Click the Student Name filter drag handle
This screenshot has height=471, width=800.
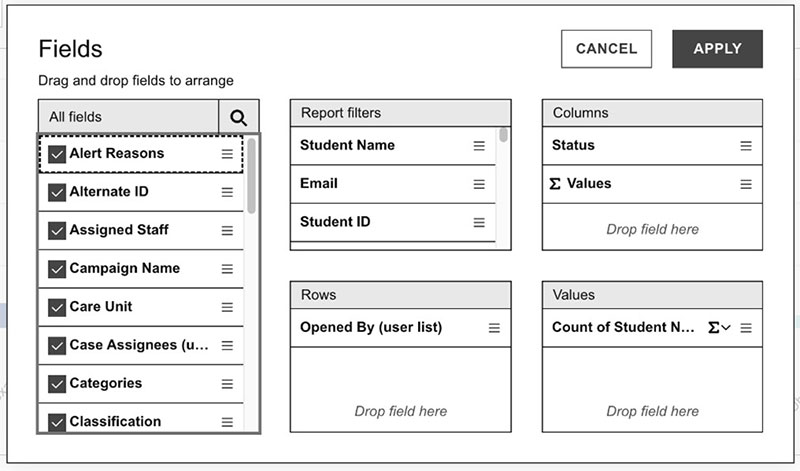pyautogui.click(x=479, y=146)
